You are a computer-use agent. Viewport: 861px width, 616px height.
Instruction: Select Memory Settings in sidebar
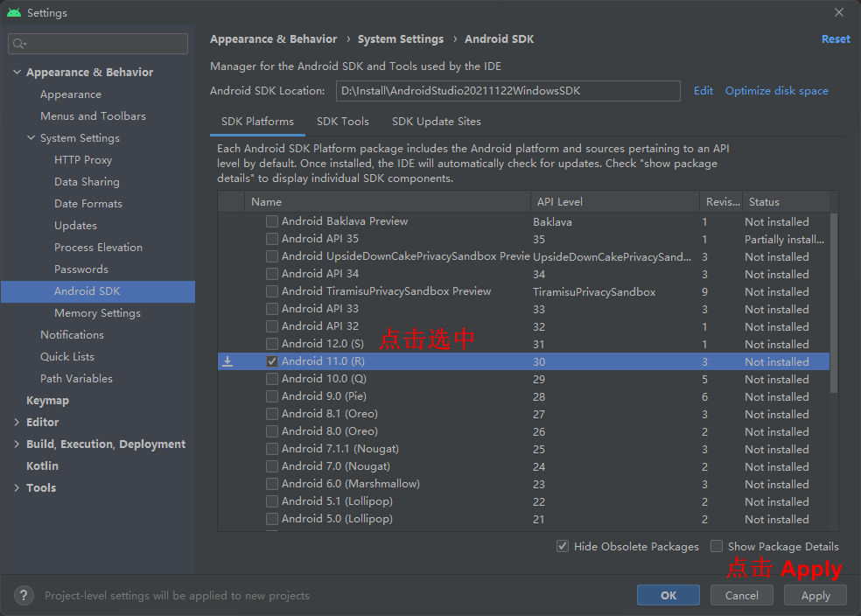pyautogui.click(x=97, y=313)
